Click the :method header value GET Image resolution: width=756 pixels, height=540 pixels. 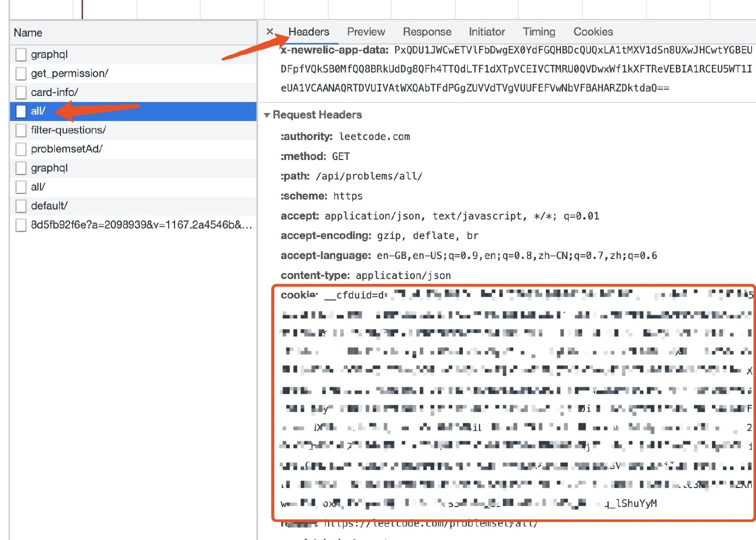coord(341,156)
